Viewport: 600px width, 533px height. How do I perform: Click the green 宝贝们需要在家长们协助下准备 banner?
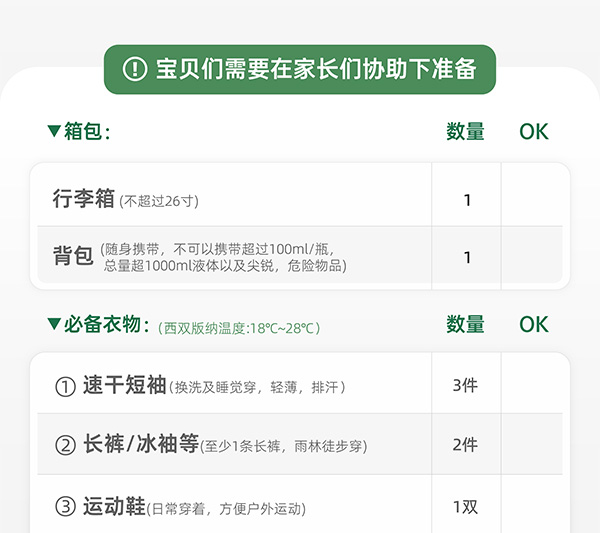coord(300,69)
